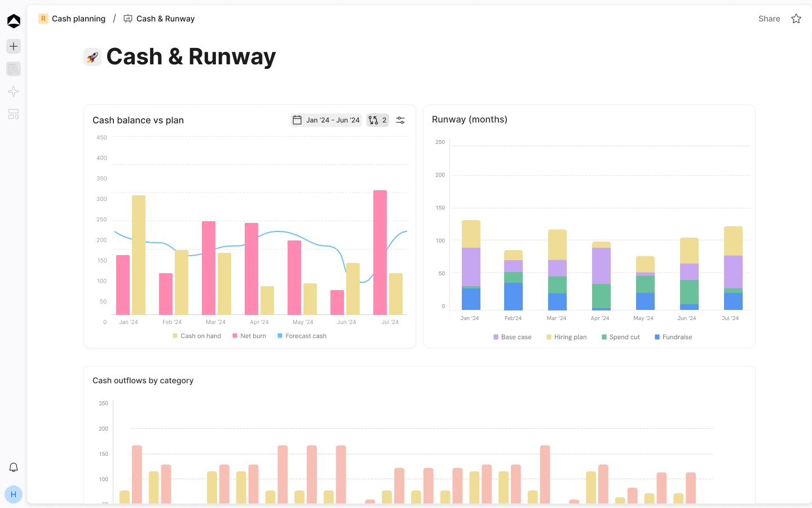Open the library books icon in the sidebar
812x508 pixels.
[x=14, y=69]
